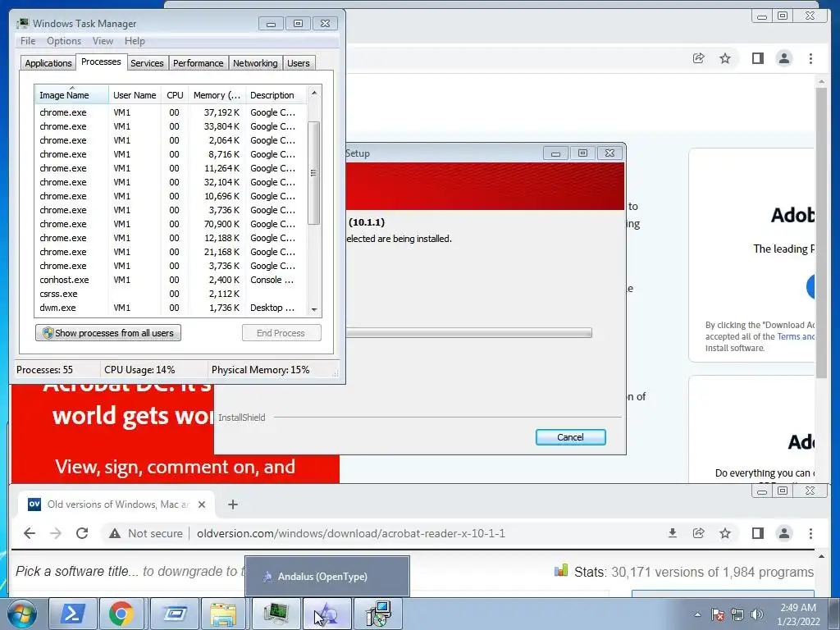Image resolution: width=840 pixels, height=630 pixels.
Task: Open profile icon in upper Chrome window
Action: coord(783,58)
